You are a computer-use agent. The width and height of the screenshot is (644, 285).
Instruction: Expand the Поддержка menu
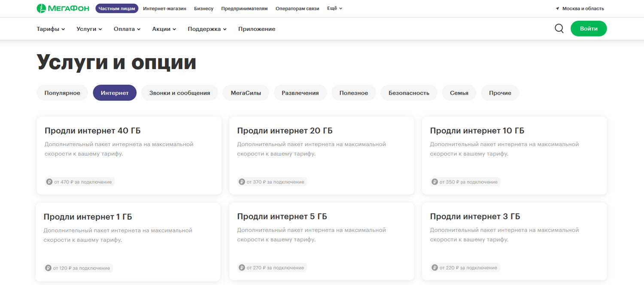(207, 29)
